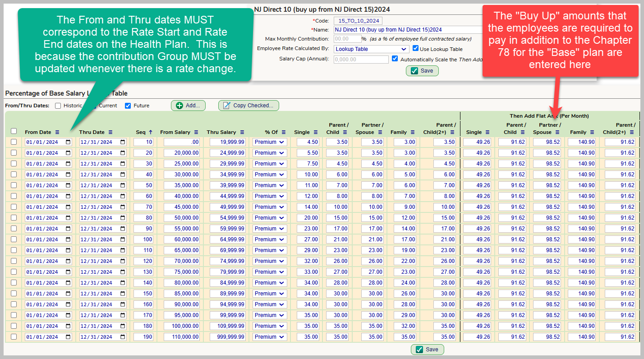Open calendar picker for Seq 100 From Date
The width and height of the screenshot is (644, 359).
pos(68,239)
